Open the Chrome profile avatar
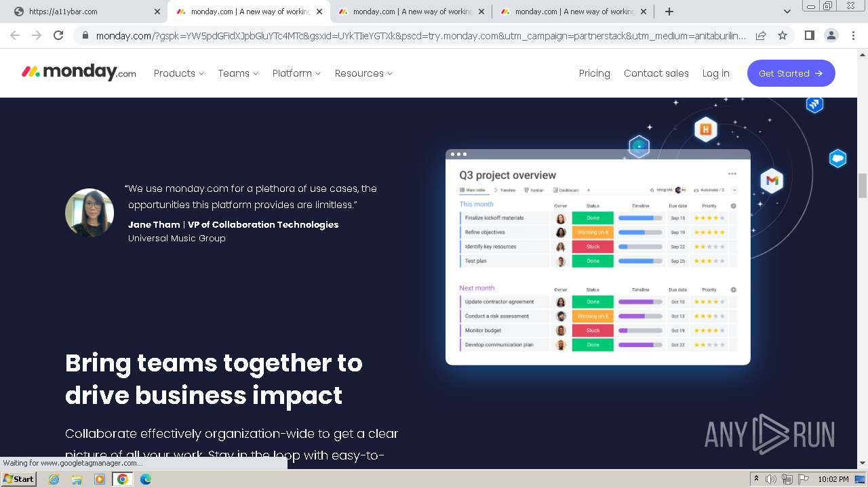868x488 pixels. point(831,35)
